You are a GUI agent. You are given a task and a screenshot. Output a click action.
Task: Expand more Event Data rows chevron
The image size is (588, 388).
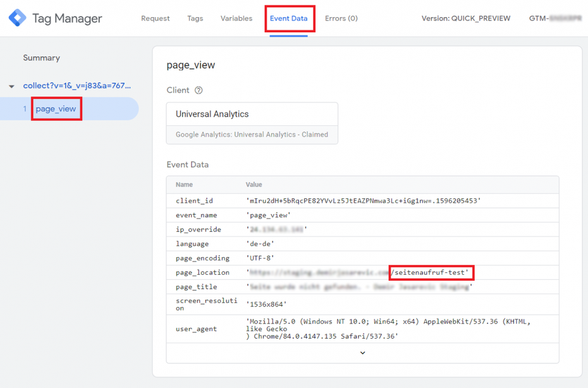point(363,353)
